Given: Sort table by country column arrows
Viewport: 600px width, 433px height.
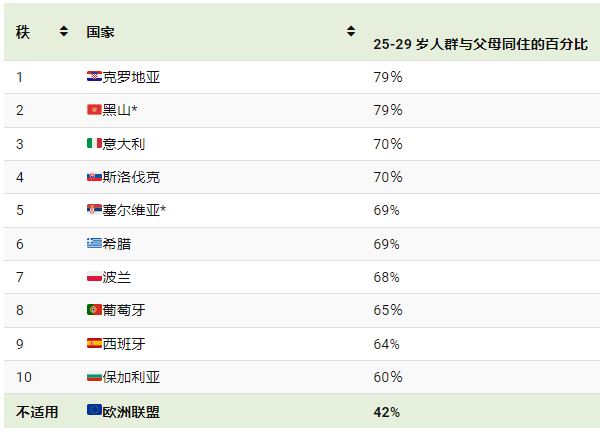Looking at the screenshot, I should [x=351, y=31].
